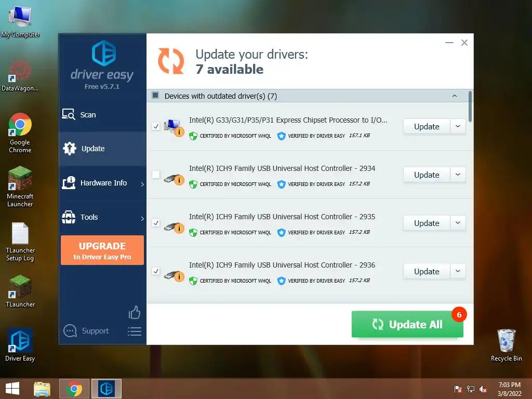The height and width of the screenshot is (399, 532).
Task: Click the G33/G31 chipset device icon
Action: coord(174,128)
